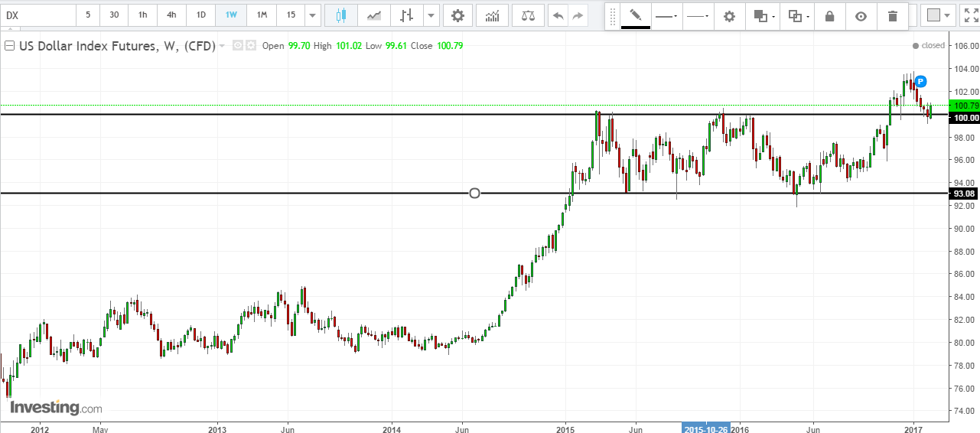
Task: Delete the selected drawing with trash icon
Action: [x=893, y=16]
